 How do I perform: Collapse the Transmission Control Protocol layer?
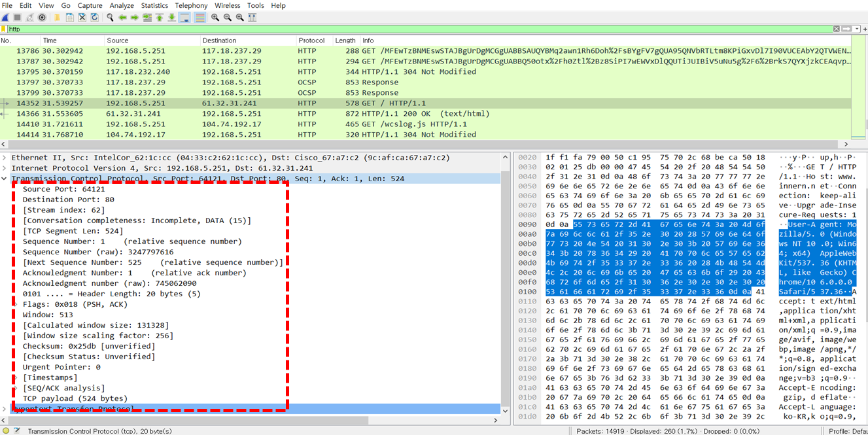tap(5, 179)
